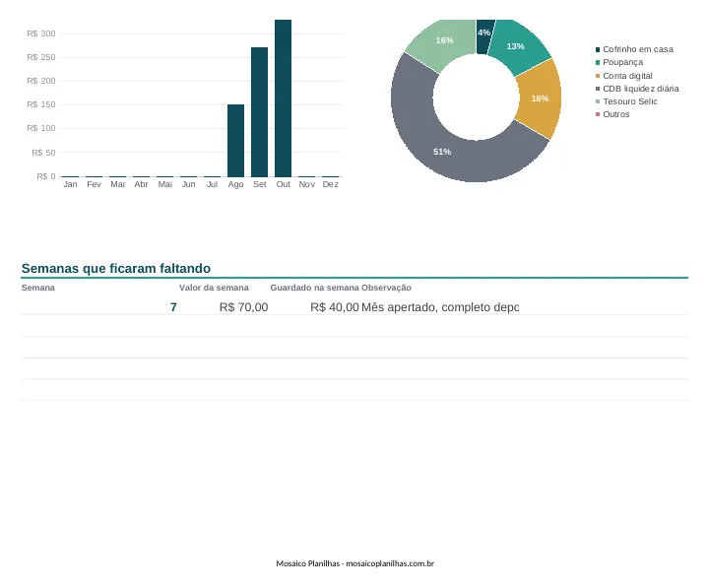Click the 'R$ 100' axis label
708x588 pixels.
[x=41, y=128]
